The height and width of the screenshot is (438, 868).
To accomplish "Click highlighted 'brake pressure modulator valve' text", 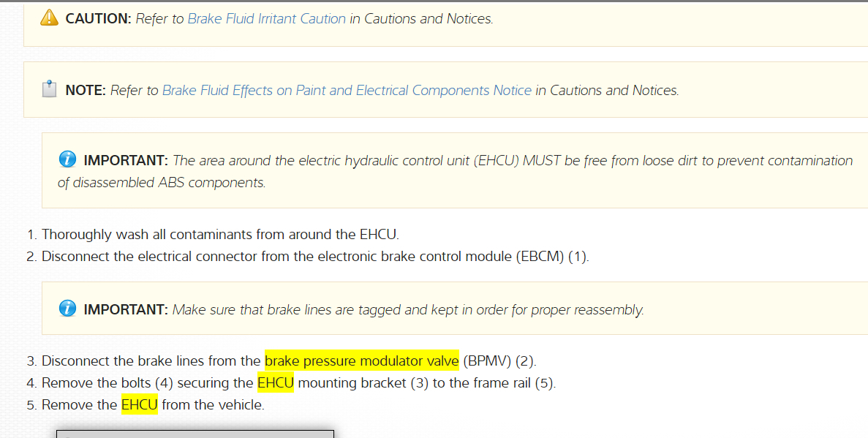I will coord(361,360).
